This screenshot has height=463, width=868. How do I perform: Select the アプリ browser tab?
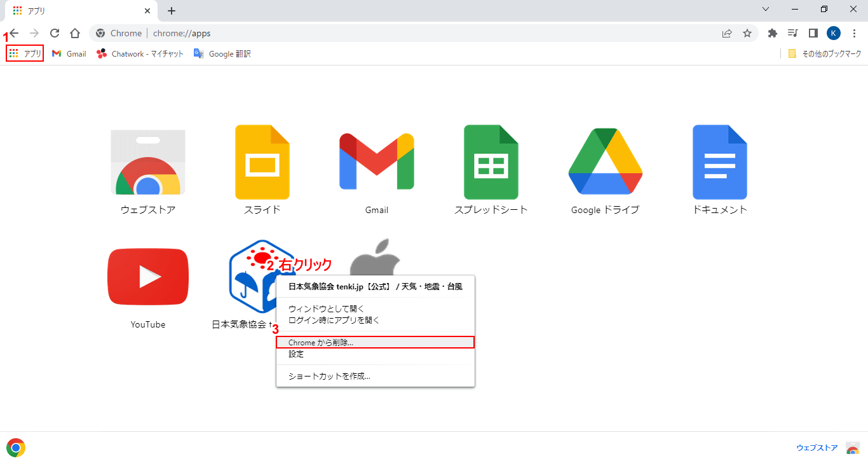(81, 11)
